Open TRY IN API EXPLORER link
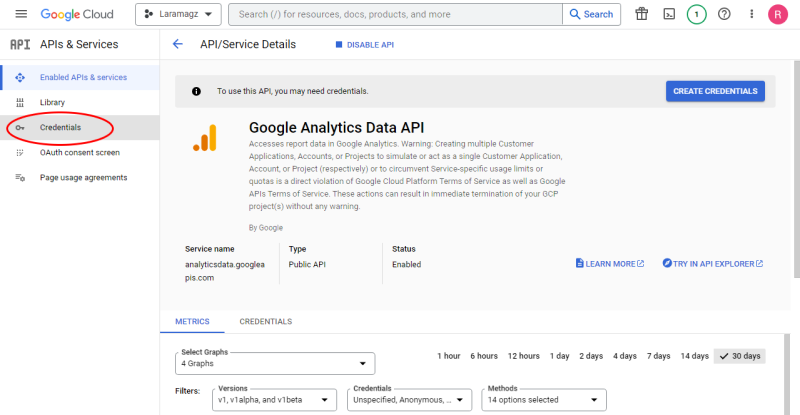Image resolution: width=800 pixels, height=415 pixels. tap(713, 264)
